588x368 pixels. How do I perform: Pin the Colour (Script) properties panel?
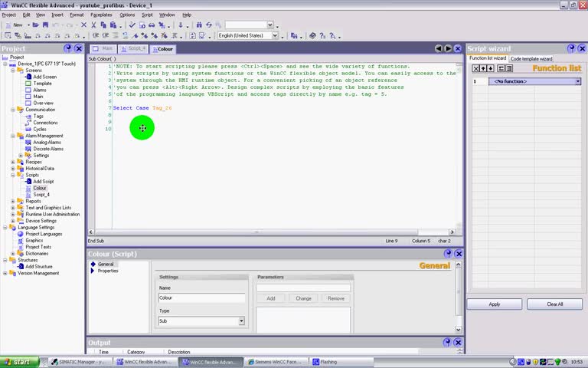[x=448, y=254]
